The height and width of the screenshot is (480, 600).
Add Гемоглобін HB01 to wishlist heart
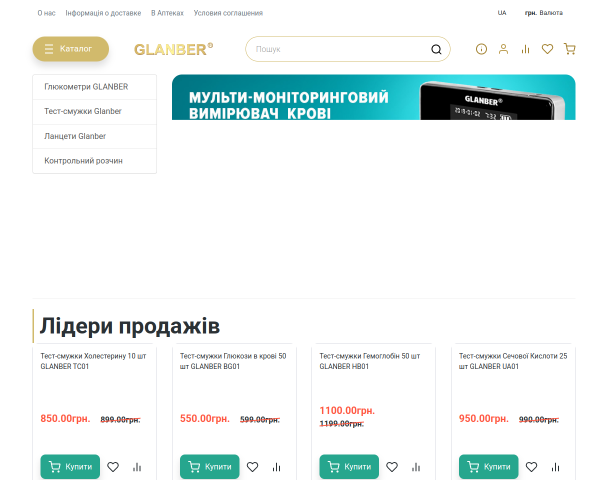pyautogui.click(x=392, y=467)
